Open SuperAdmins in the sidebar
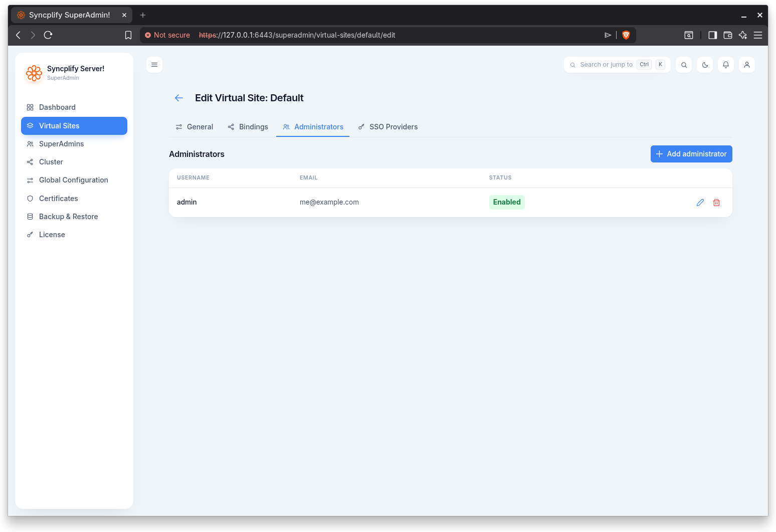 (x=74, y=144)
